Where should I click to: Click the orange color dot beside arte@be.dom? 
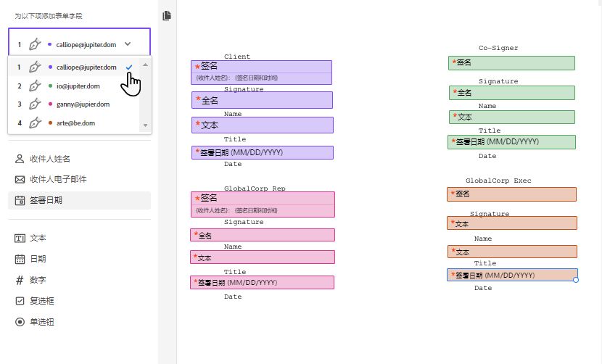[x=50, y=123]
